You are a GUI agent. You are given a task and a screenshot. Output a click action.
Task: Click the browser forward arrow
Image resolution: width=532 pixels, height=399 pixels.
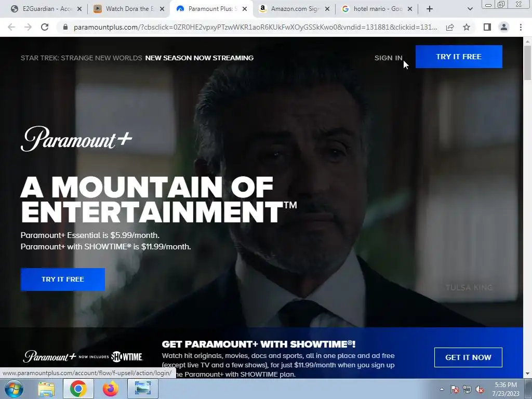pos(28,27)
